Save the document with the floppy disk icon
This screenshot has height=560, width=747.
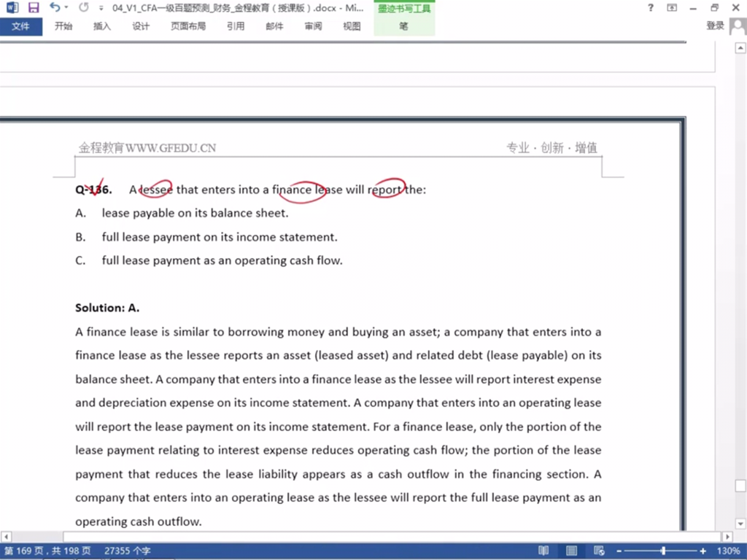point(34,7)
